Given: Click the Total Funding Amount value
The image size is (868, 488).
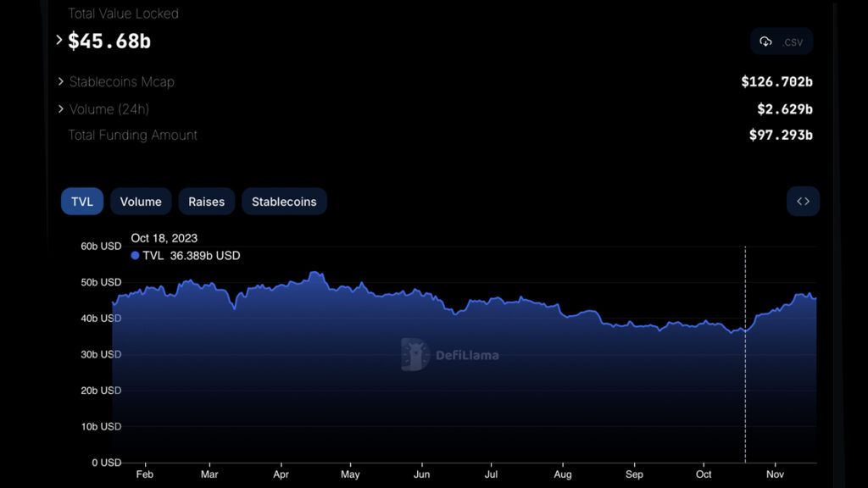Looking at the screenshot, I should coord(781,134).
